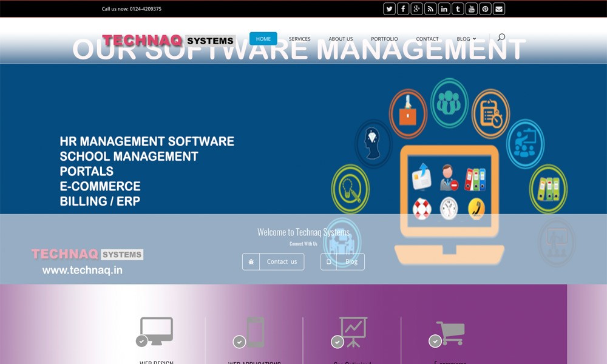Click the RSS feed icon
The height and width of the screenshot is (364, 607).
pos(430,8)
